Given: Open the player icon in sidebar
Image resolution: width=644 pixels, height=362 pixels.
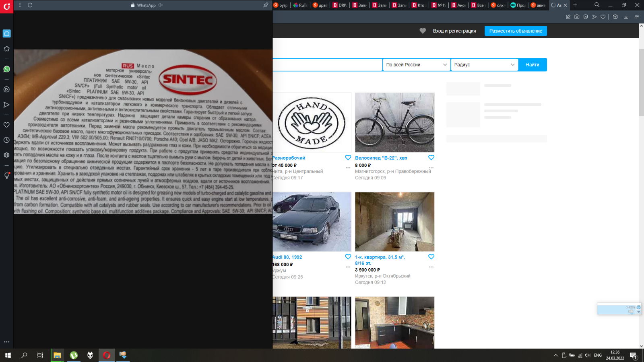Looking at the screenshot, I should [x=6, y=89].
